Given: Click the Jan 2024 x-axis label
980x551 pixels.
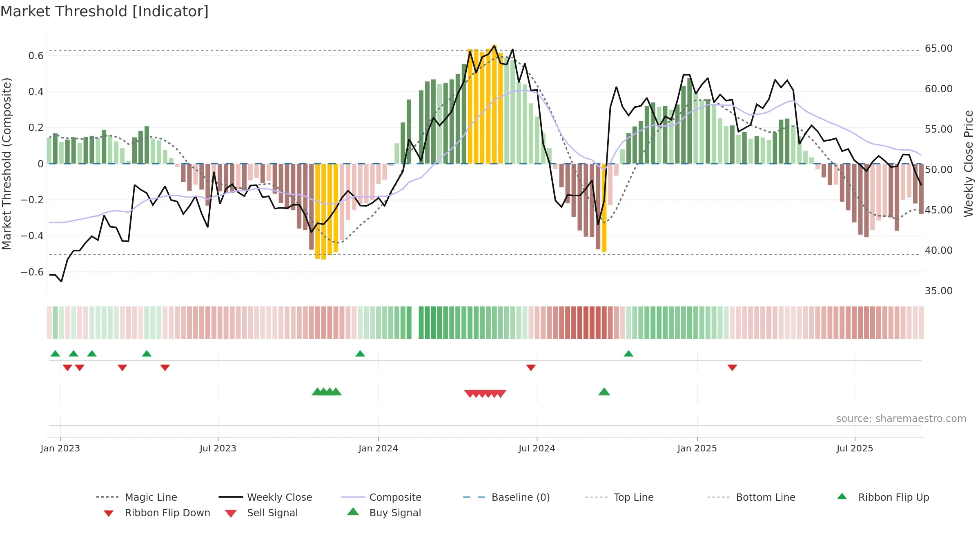Looking at the screenshot, I should coord(378,448).
